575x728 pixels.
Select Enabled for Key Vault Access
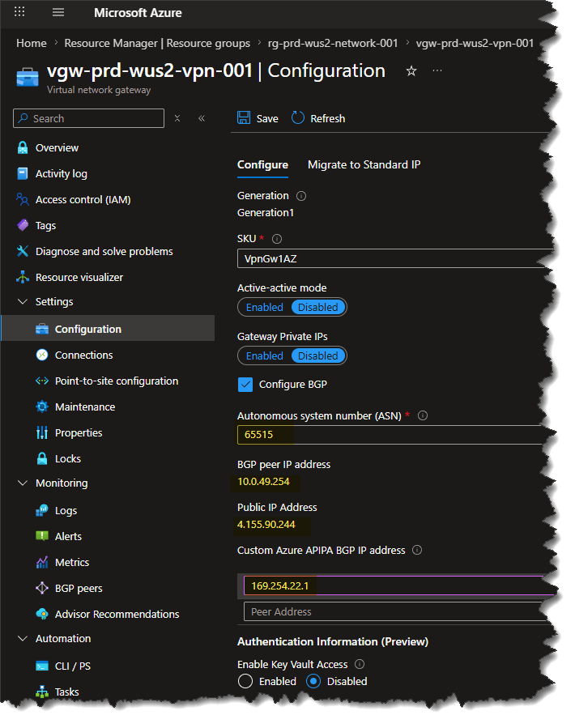[245, 681]
